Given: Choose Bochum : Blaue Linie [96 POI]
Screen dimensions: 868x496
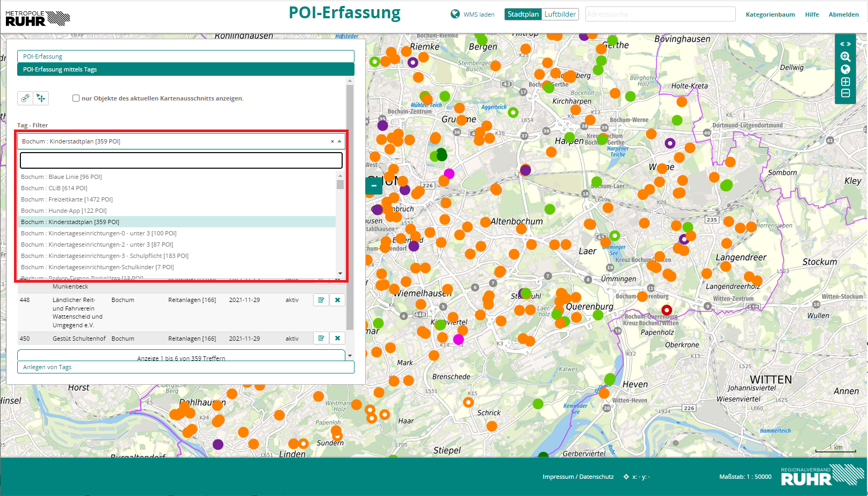Looking at the screenshot, I should (177, 177).
